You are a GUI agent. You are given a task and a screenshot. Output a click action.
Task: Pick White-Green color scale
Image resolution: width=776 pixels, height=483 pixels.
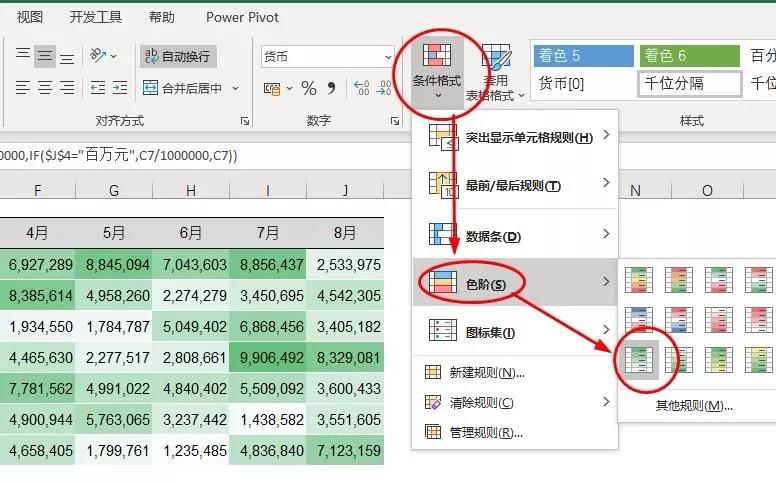[x=679, y=359]
